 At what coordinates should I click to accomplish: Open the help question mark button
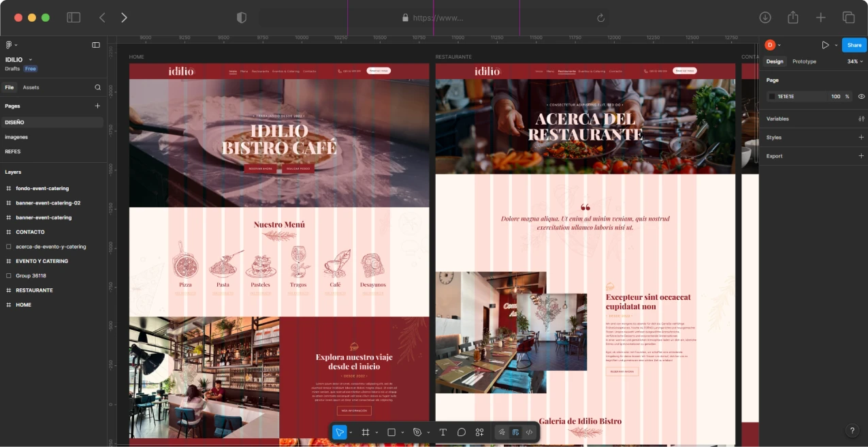pyautogui.click(x=852, y=431)
